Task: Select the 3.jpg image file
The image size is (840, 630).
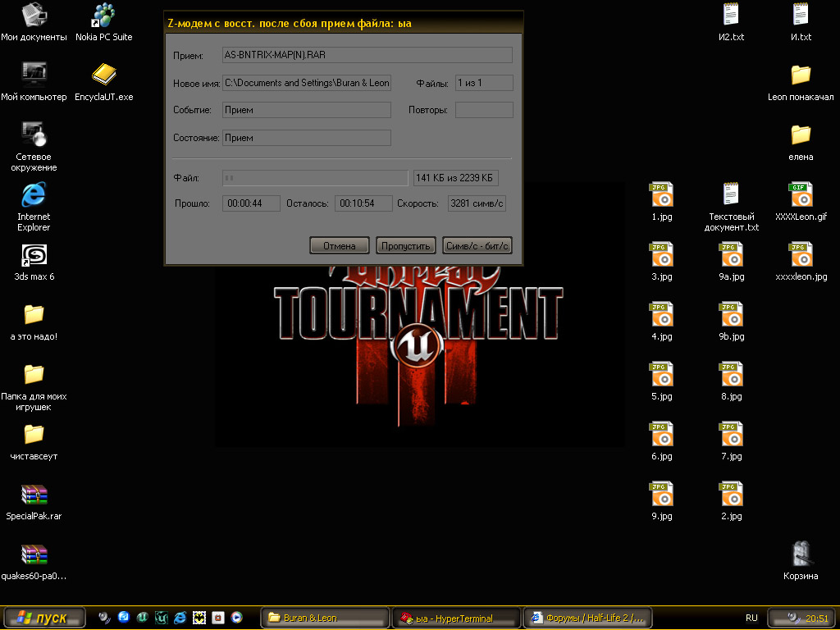Action: point(662,262)
